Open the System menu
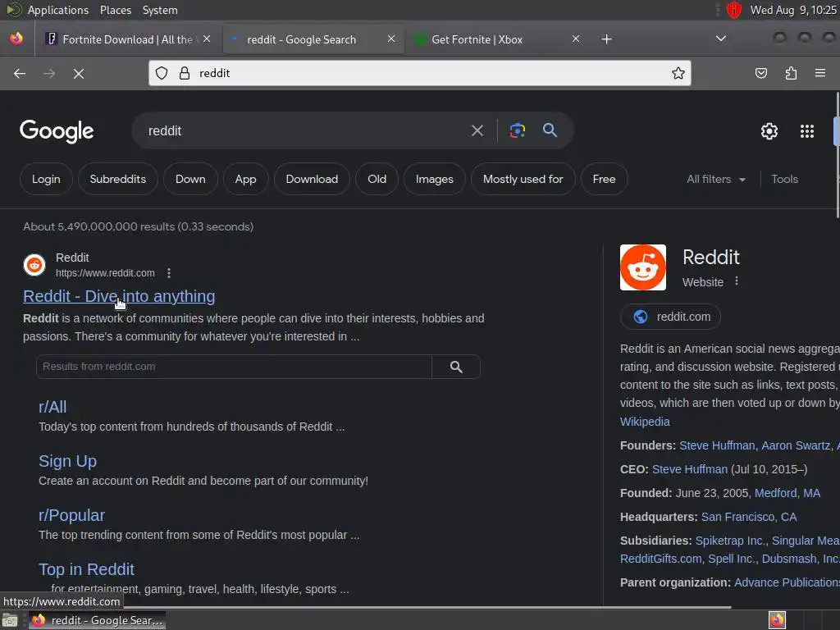Screen dimensions: 840x630 pyautogui.click(x=160, y=10)
